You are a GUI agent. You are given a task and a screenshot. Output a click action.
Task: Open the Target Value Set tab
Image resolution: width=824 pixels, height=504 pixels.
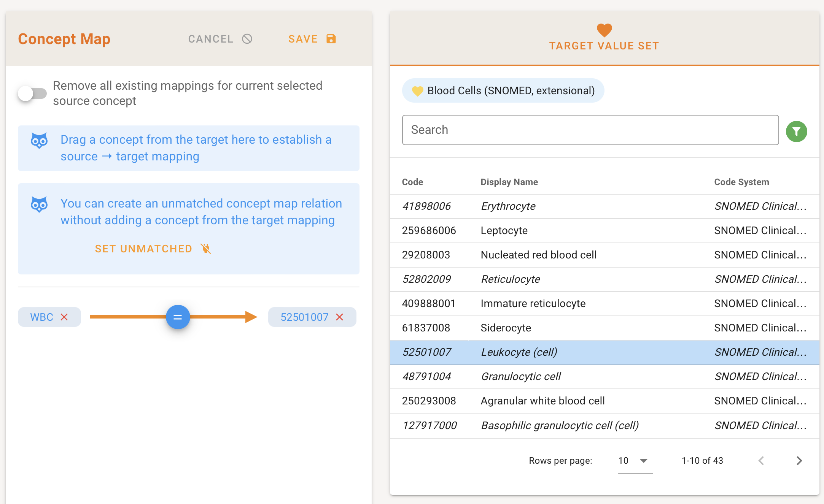coord(604,46)
